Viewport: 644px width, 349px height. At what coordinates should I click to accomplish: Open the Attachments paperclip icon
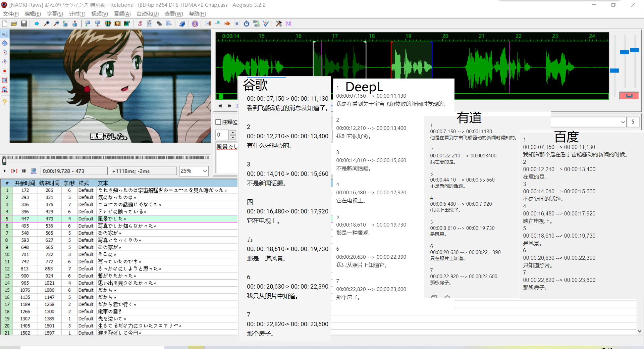(x=159, y=23)
